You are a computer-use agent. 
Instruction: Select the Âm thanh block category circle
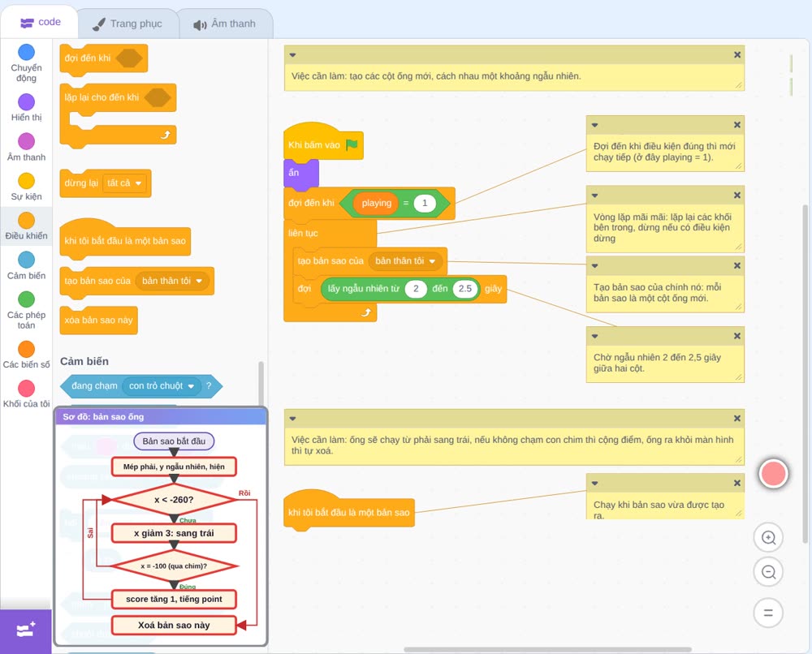27,141
